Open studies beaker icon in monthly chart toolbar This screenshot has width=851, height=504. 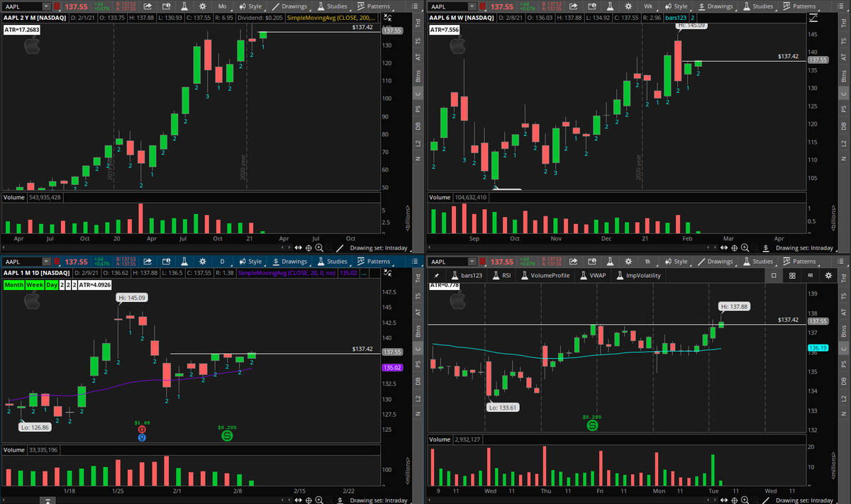tap(184, 6)
